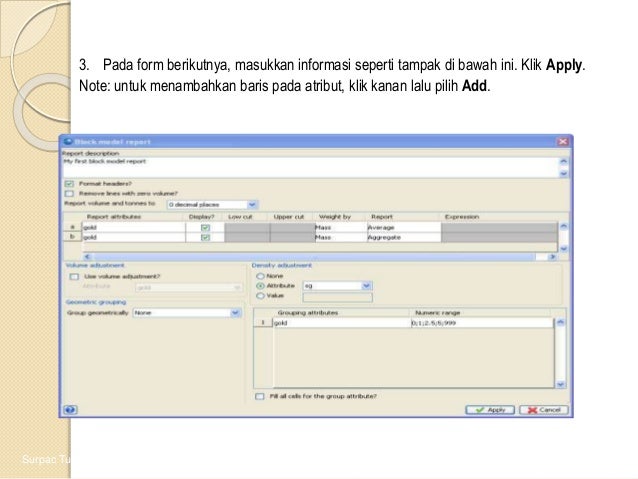Select the None density adjustment radio
The width and height of the screenshot is (638, 479).
tap(260, 276)
